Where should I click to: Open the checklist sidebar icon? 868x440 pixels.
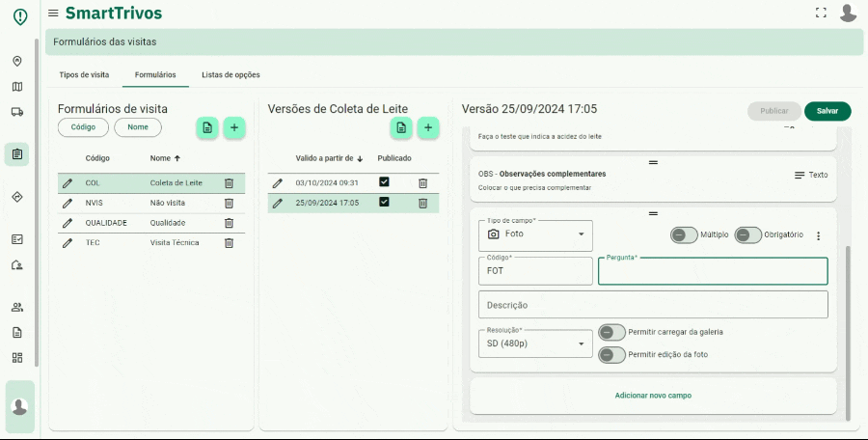17,239
